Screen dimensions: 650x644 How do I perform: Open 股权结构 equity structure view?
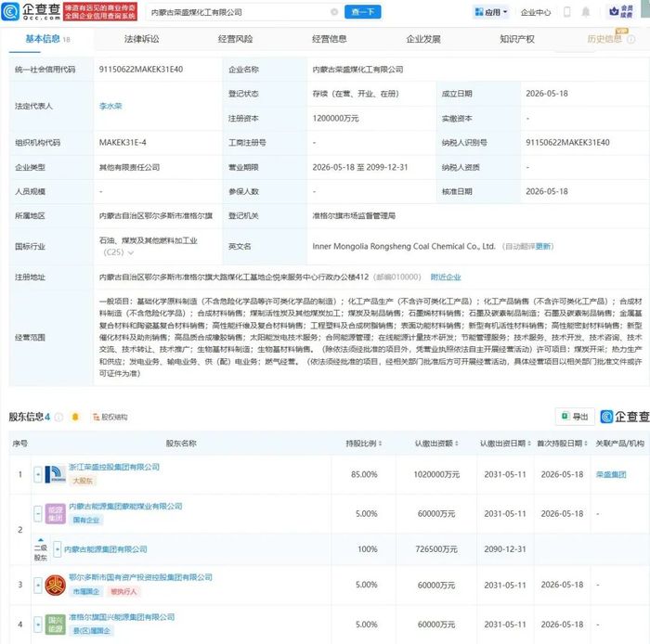(x=110, y=417)
